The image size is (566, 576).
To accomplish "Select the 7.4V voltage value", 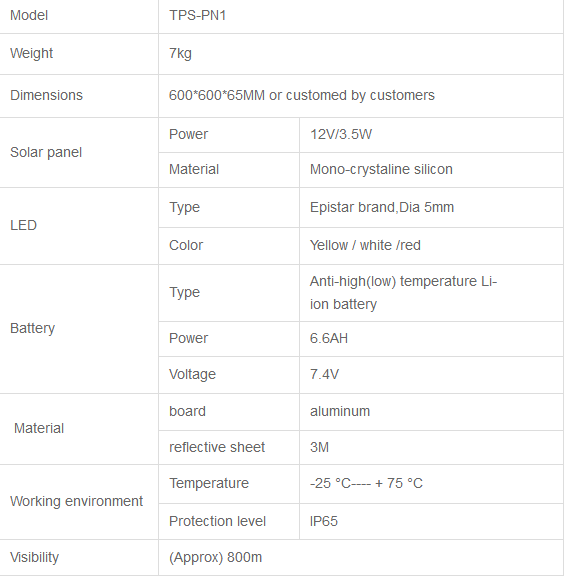I will [324, 374].
